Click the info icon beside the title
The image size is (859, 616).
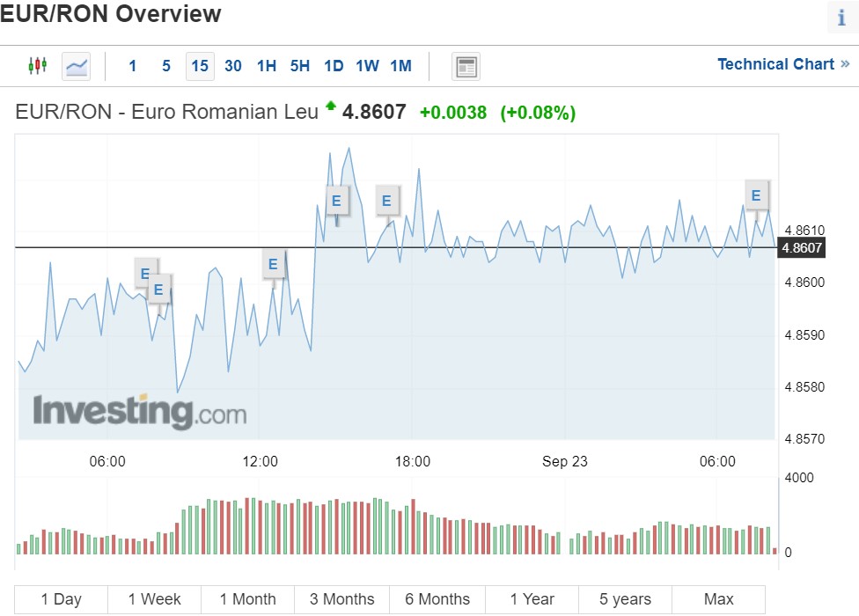(x=841, y=18)
